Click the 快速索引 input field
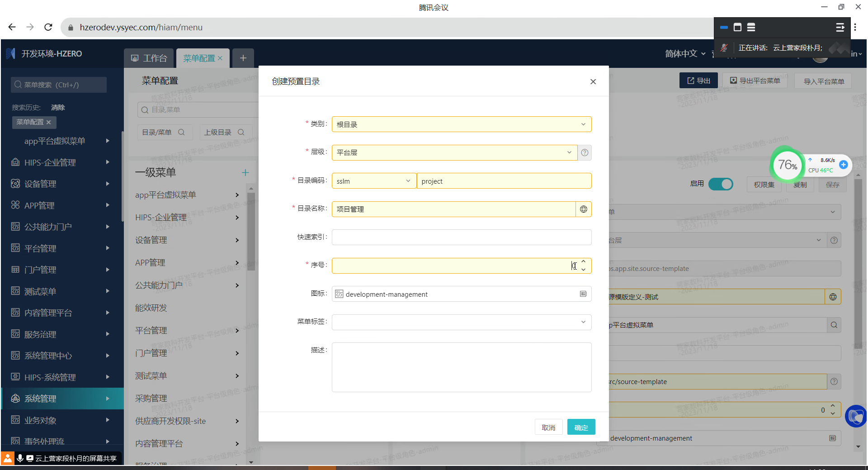The image size is (868, 470). tap(462, 237)
